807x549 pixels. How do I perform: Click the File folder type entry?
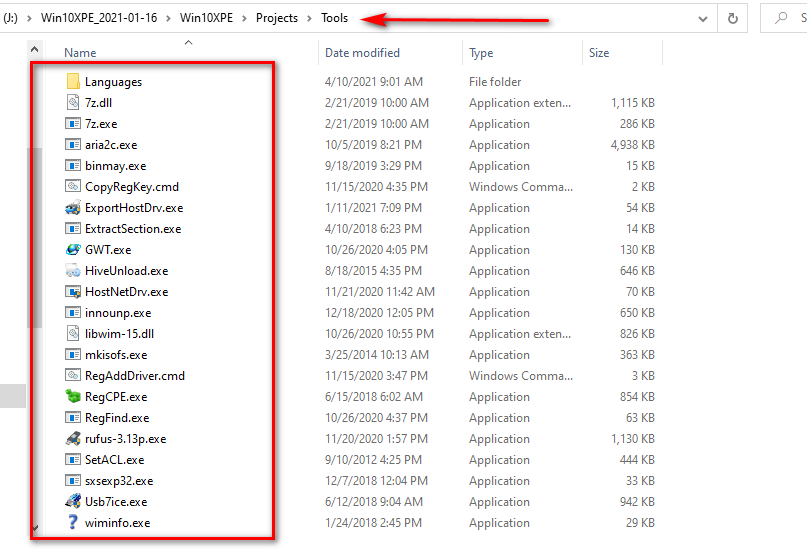(495, 81)
